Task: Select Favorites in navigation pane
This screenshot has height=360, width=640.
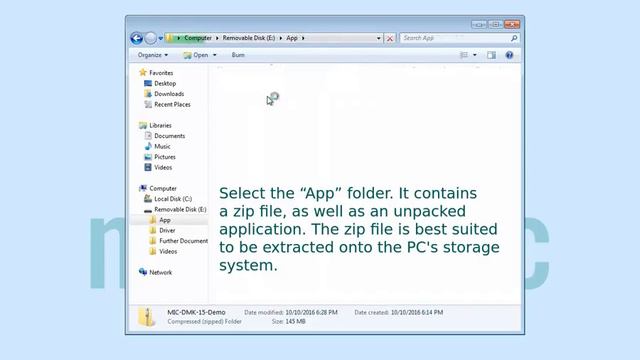Action: tap(161, 73)
